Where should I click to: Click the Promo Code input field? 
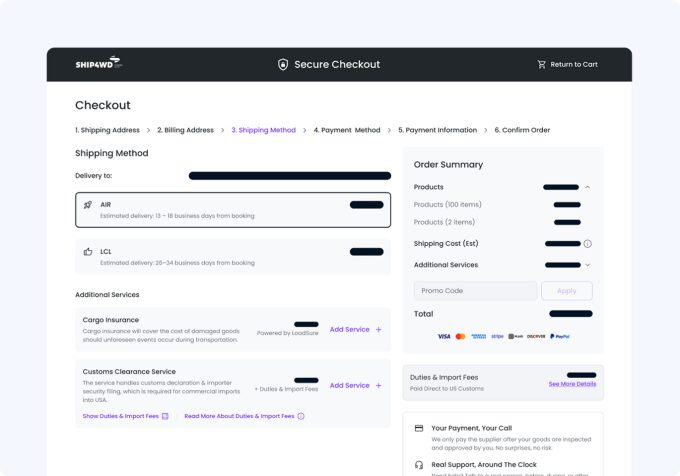(x=475, y=290)
